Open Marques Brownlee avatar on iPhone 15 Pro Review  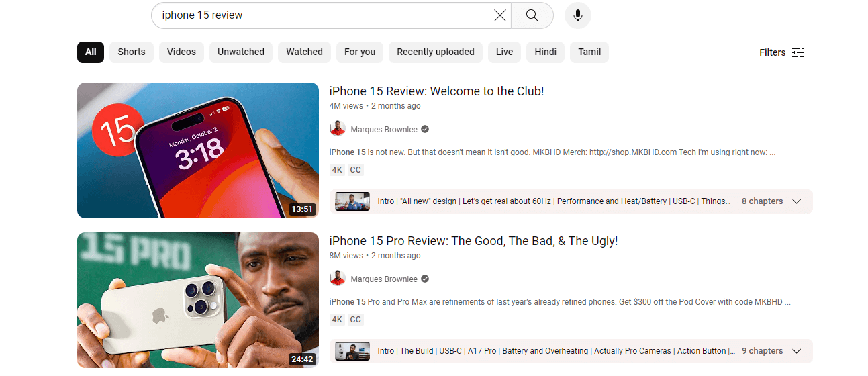point(338,279)
